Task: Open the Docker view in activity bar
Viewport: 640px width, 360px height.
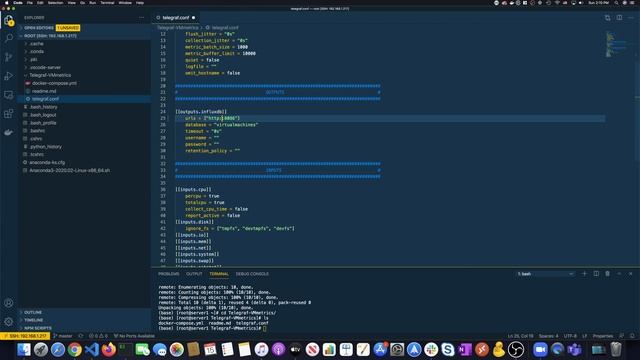Action: 9,132
